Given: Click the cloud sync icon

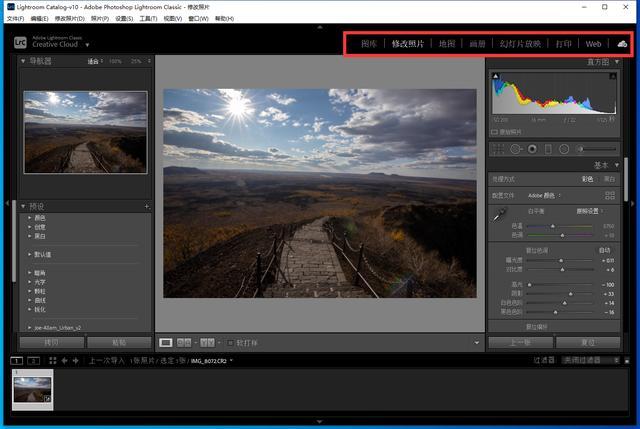Looking at the screenshot, I should coord(622,44).
